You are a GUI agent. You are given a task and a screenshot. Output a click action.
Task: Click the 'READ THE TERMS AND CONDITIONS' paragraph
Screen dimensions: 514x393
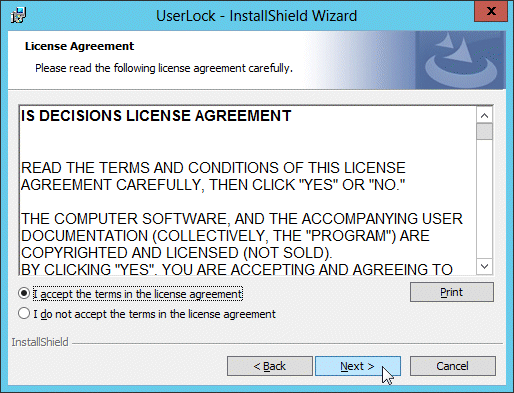(x=213, y=176)
